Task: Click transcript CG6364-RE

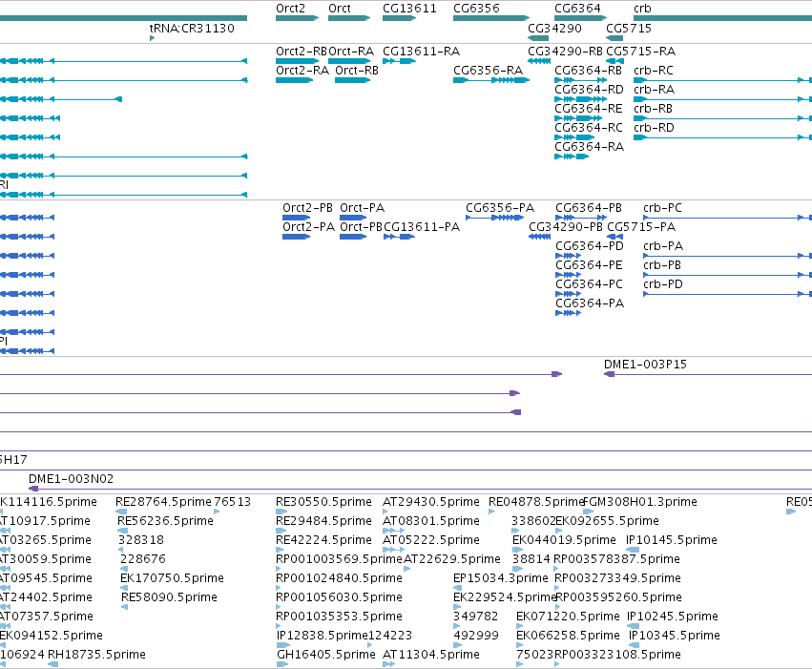Action: [x=578, y=118]
